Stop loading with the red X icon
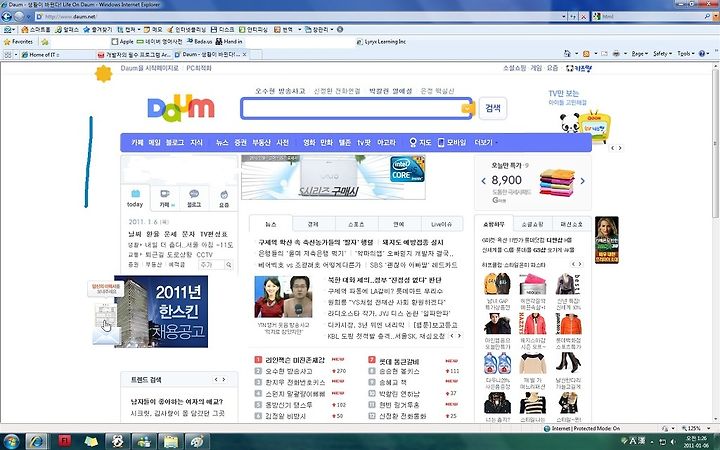Viewport: 720px width, 450px height. click(x=583, y=17)
